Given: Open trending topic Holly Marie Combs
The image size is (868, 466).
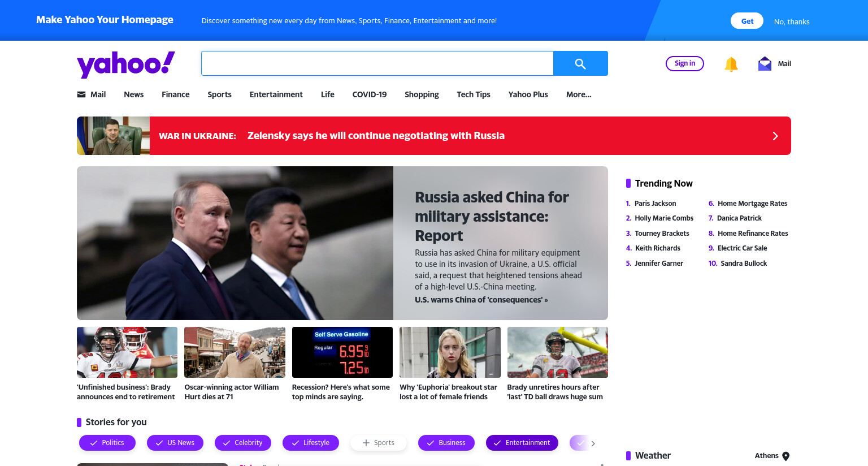Looking at the screenshot, I should [x=664, y=218].
